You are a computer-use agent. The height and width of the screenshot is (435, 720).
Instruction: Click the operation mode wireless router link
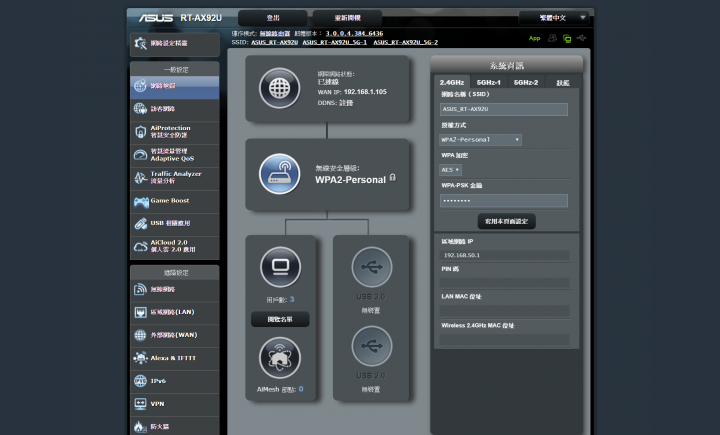[275, 34]
